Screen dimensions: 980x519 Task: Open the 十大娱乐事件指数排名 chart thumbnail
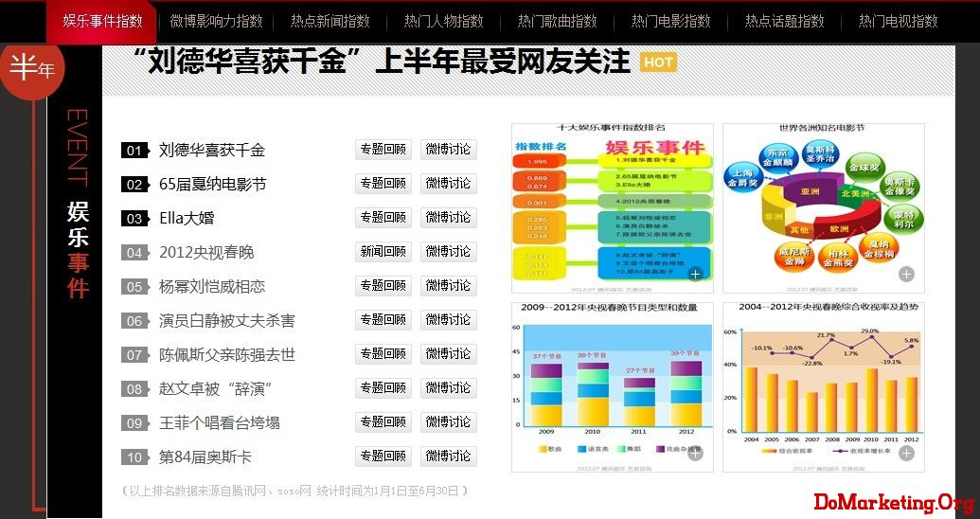point(613,208)
